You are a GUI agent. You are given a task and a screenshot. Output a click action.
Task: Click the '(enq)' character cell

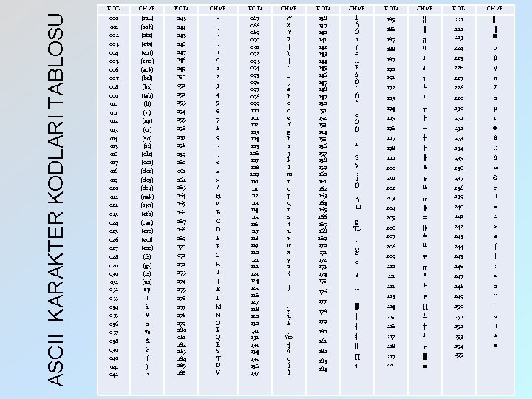(147, 61)
